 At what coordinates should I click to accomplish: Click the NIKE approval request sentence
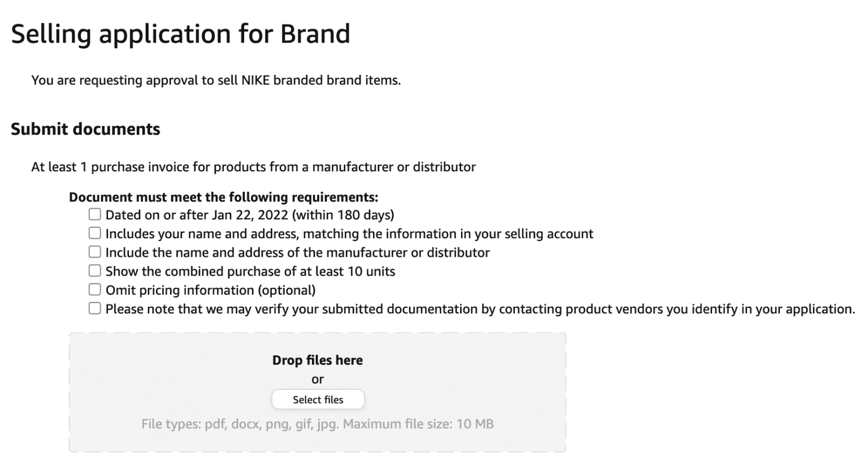point(216,80)
